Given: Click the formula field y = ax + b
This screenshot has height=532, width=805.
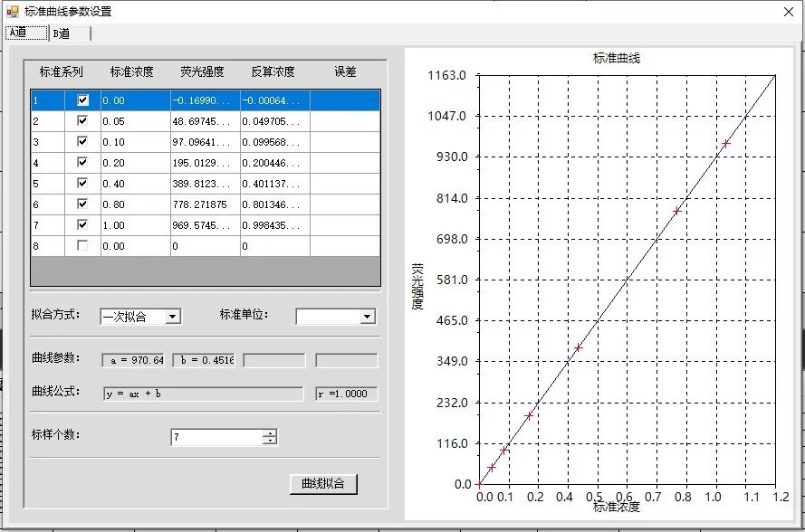Looking at the screenshot, I should click(x=204, y=394).
